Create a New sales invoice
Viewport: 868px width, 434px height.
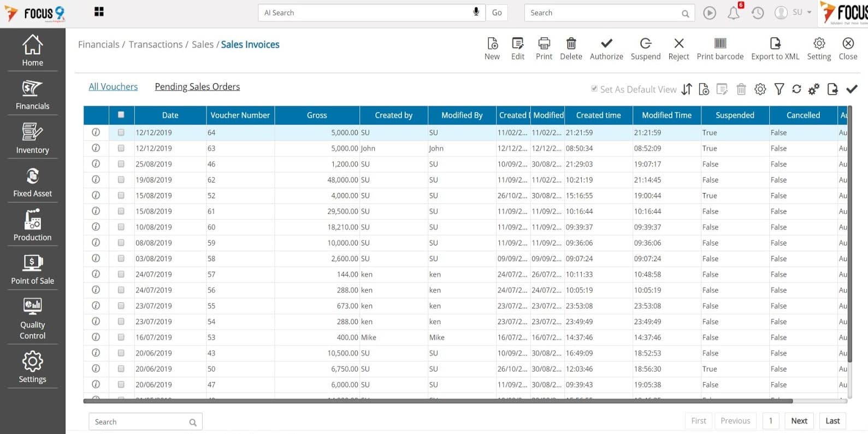click(492, 49)
